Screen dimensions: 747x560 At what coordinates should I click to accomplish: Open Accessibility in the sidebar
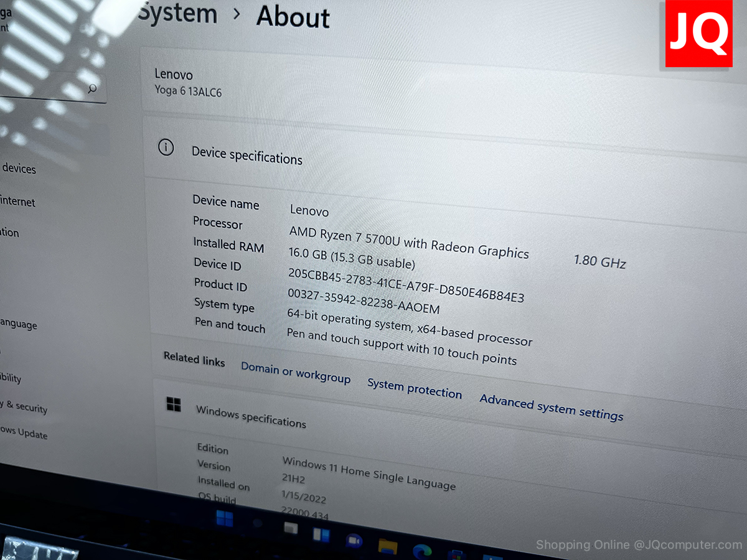coord(11,378)
